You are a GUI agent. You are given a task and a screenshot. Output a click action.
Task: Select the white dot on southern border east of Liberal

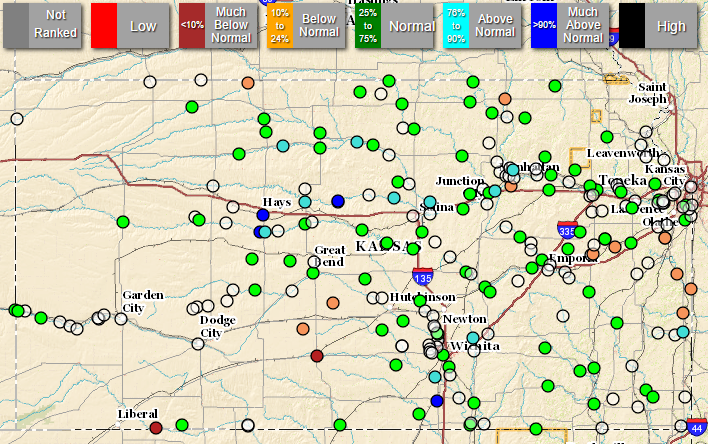pyautogui.click(x=247, y=425)
